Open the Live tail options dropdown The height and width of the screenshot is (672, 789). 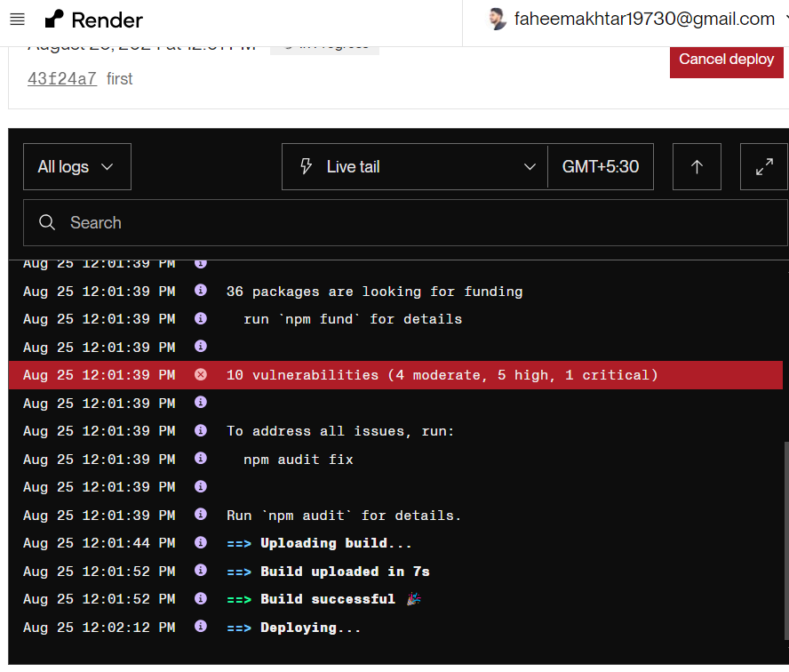[x=530, y=166]
